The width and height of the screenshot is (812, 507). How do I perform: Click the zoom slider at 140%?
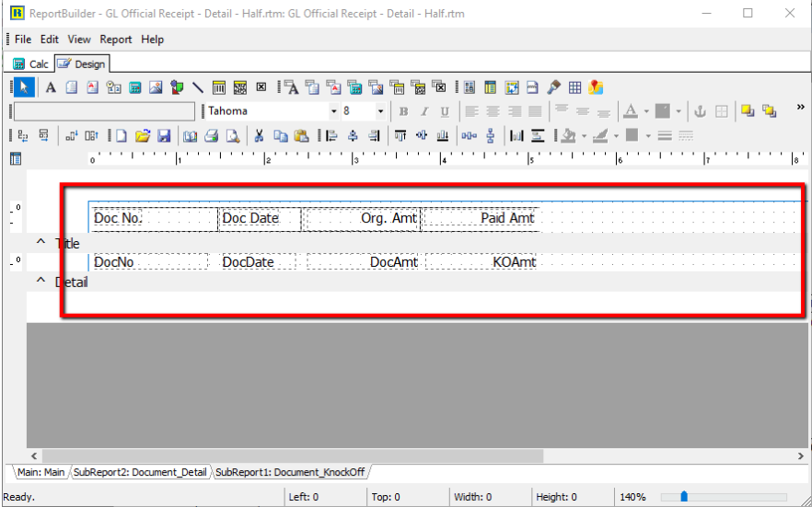(x=684, y=497)
